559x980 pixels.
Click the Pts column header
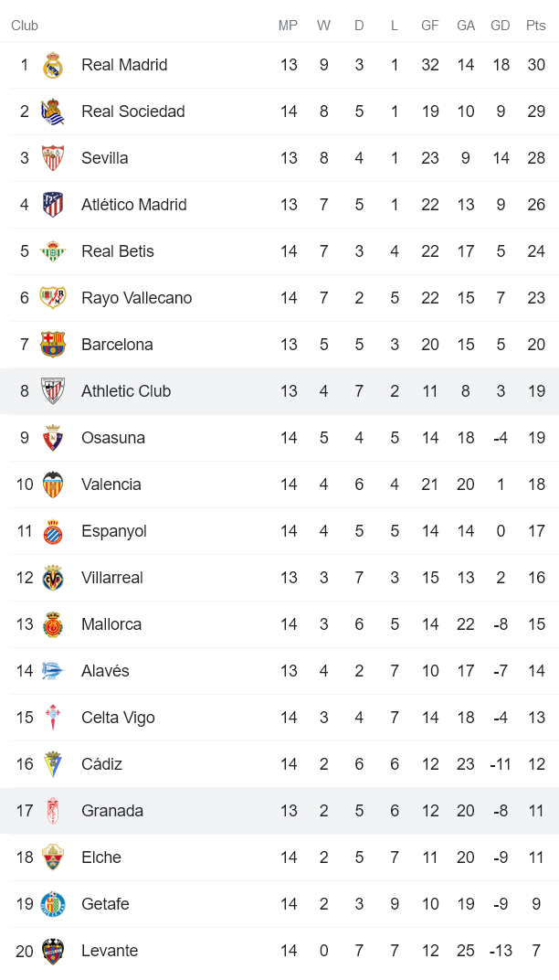pyautogui.click(x=535, y=26)
